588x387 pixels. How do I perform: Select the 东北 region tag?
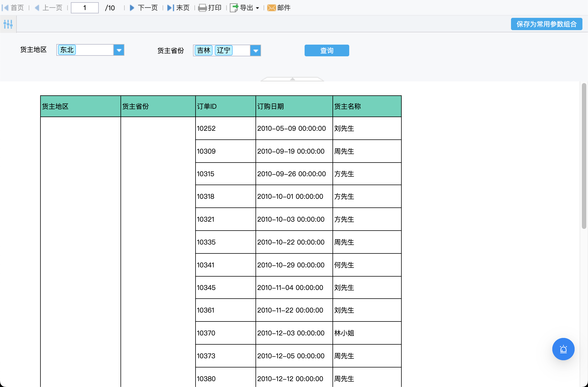67,50
